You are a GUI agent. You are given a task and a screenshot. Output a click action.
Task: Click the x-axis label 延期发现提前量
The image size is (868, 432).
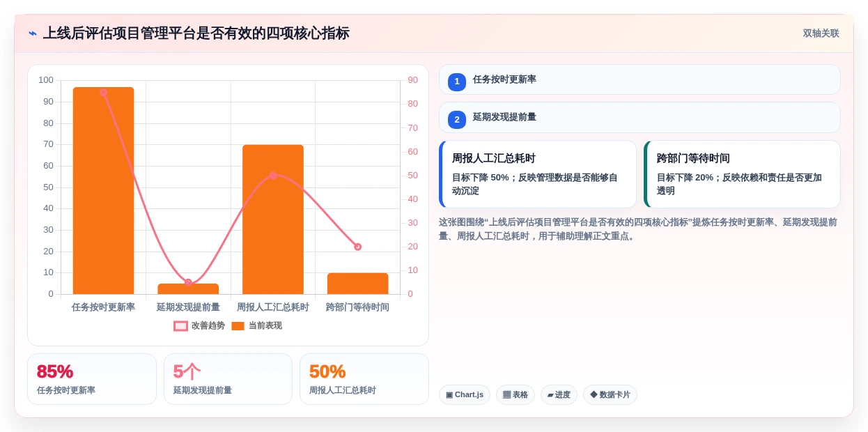[188, 307]
